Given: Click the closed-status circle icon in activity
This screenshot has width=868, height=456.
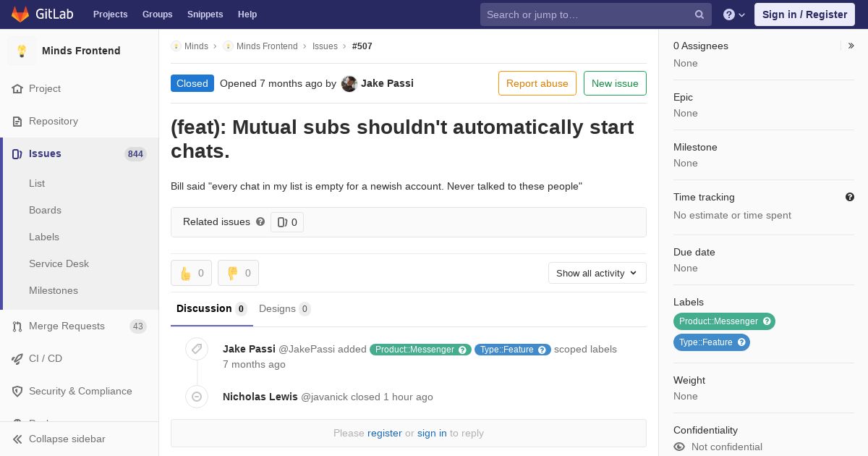Looking at the screenshot, I should 197,396.
